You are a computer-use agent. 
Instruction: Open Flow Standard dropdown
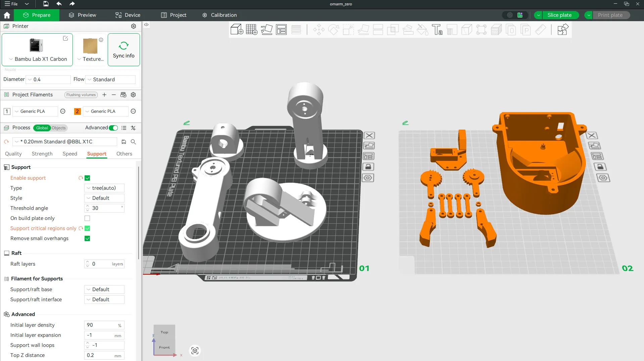click(x=110, y=80)
